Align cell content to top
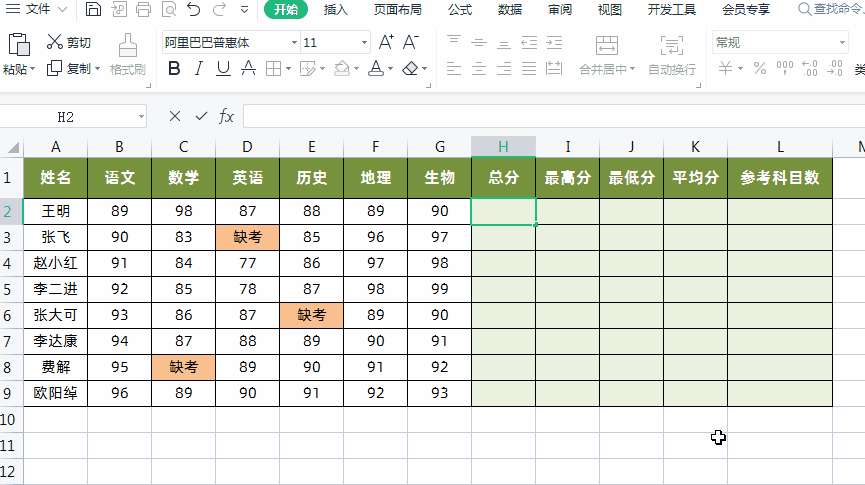The height and width of the screenshot is (485, 865). tap(453, 42)
